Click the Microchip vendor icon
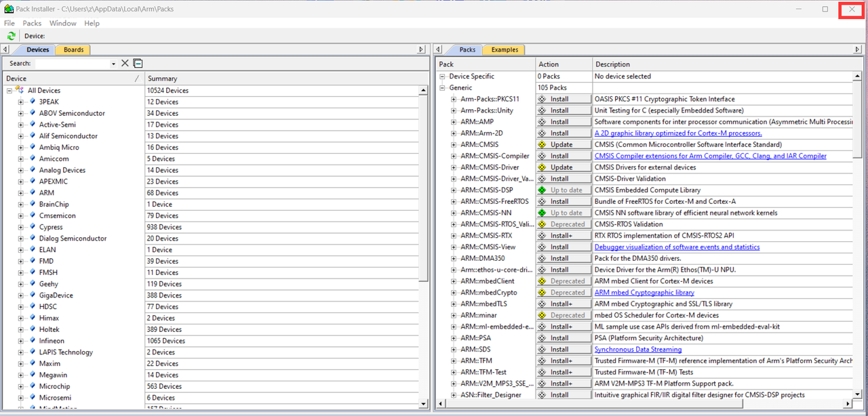 [x=32, y=386]
